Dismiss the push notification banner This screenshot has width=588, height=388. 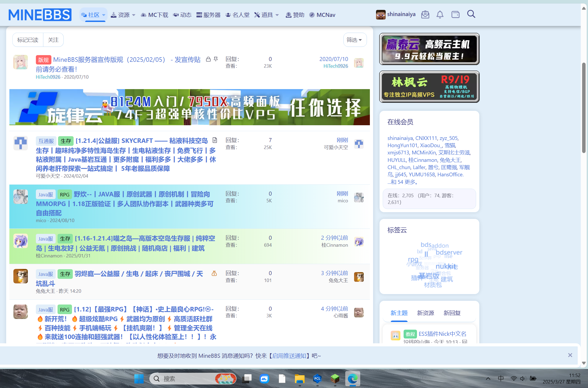570,355
